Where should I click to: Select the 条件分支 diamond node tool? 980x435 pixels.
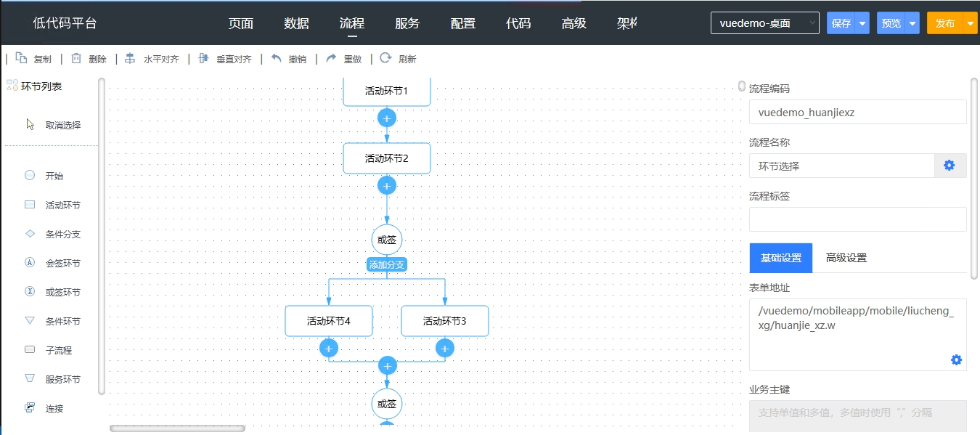tap(30, 234)
